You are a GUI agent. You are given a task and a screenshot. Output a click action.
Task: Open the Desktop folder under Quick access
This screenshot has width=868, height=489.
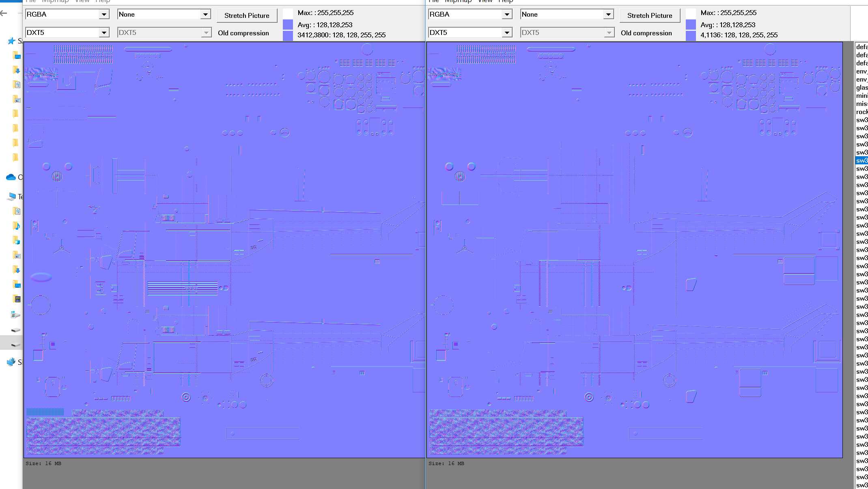pos(16,55)
